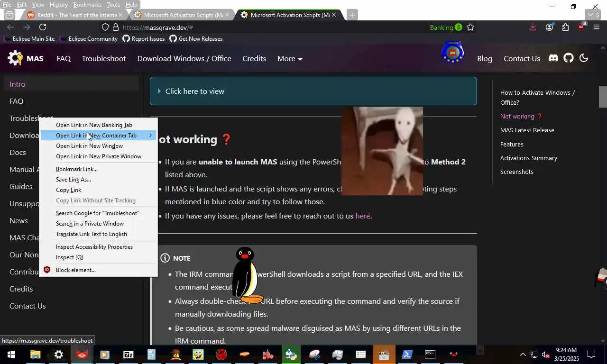This screenshot has width=607, height=364.
Task: Search Google for "Troubleshoot"
Action: pyautogui.click(x=99, y=213)
